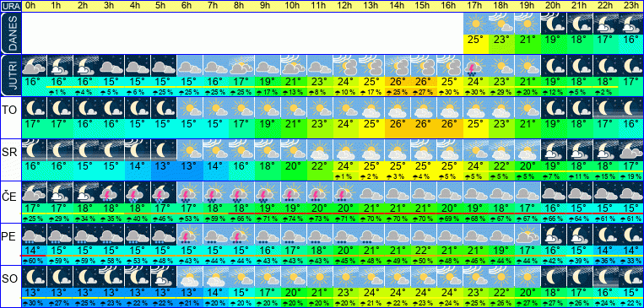The image size is (644, 308).
Task: Select the moon icon for JUTRI 23h
Action: tap(631, 66)
